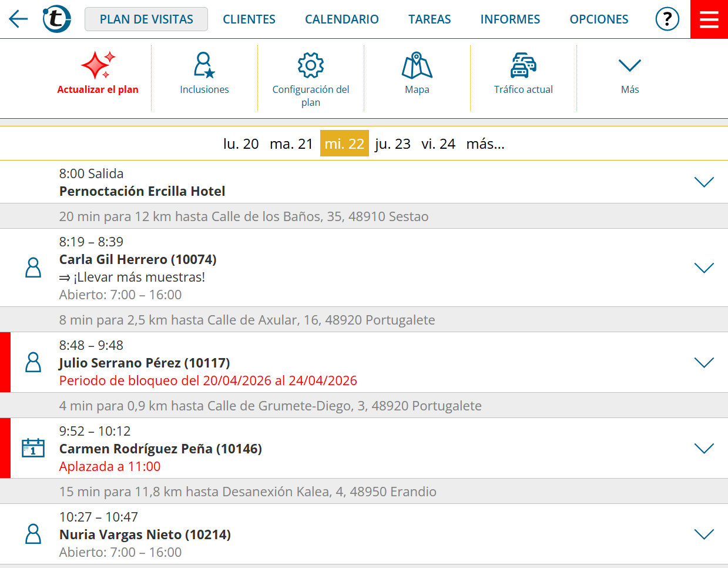728x568 pixels.
Task: Open Configuración del plan gear icon
Action: 311,65
